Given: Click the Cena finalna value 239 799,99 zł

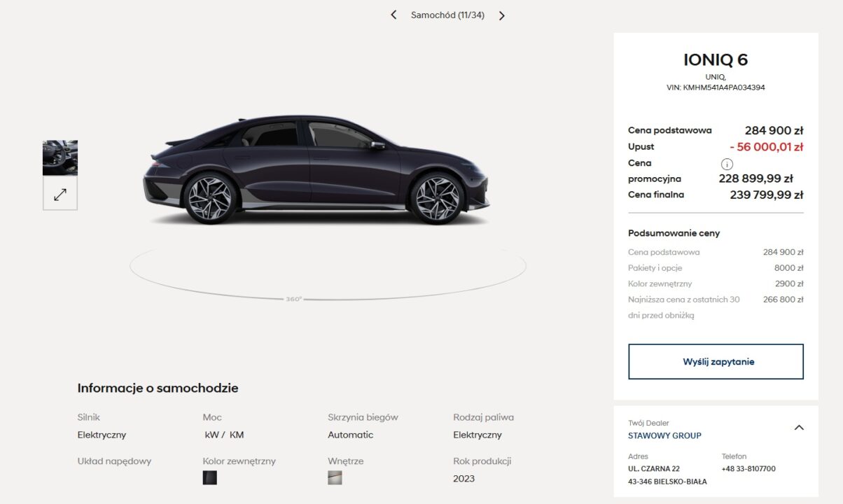Looking at the screenshot, I should point(766,195).
